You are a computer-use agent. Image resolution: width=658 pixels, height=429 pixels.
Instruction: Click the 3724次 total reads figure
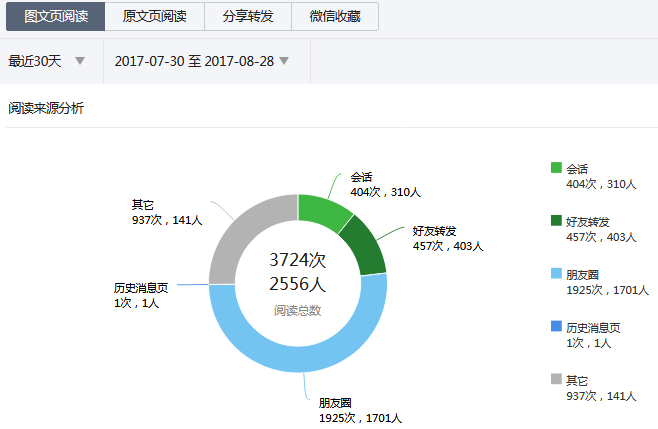click(x=298, y=260)
